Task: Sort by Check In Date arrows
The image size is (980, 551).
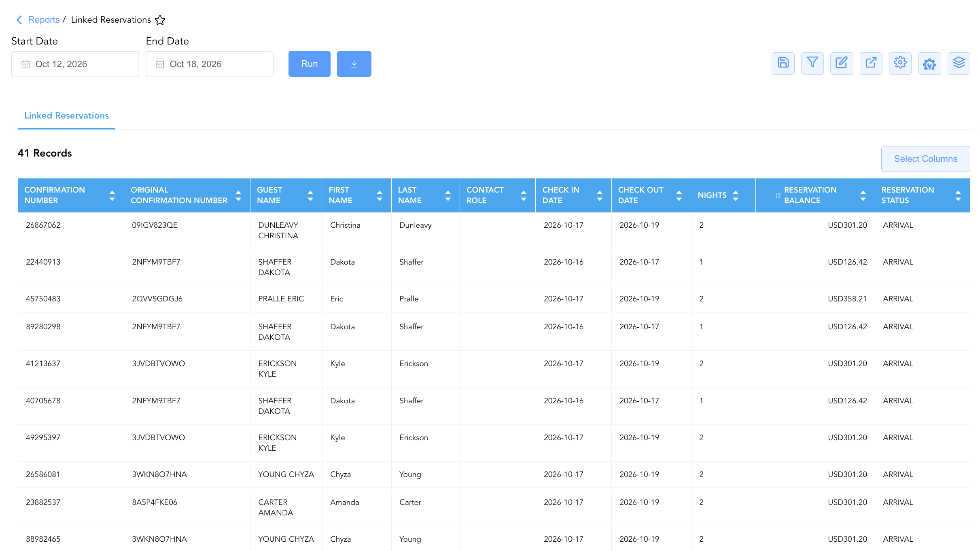Action: click(600, 196)
